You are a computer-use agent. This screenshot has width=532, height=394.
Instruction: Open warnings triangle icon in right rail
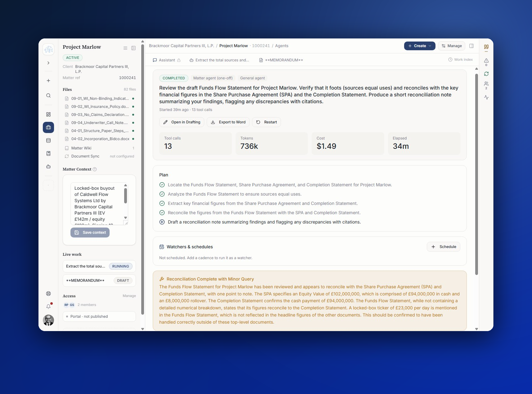tap(486, 61)
